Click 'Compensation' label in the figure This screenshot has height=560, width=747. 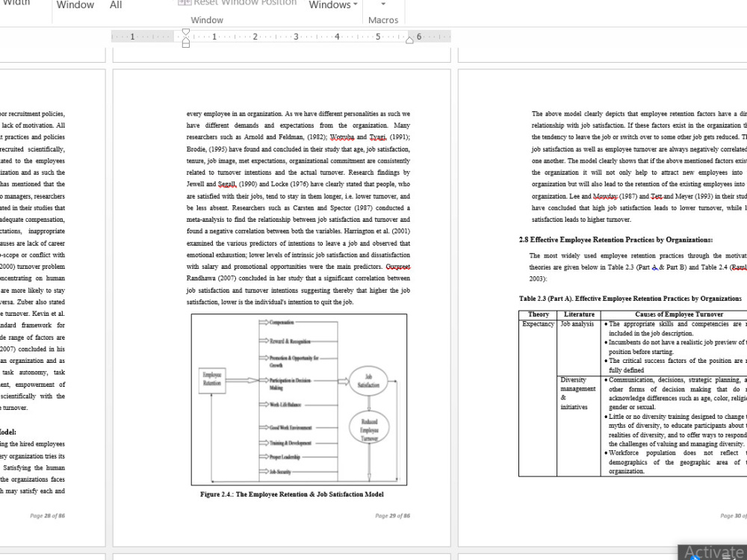click(282, 323)
